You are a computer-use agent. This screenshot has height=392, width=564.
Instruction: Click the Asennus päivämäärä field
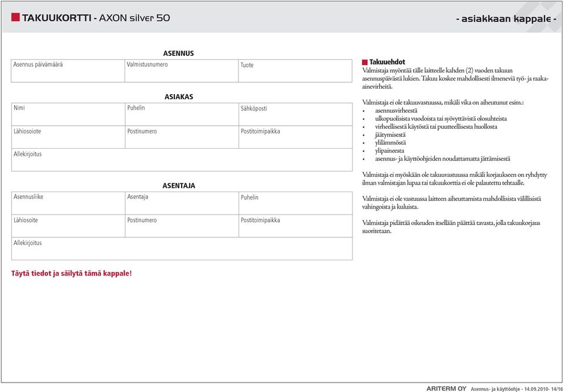[68, 71]
